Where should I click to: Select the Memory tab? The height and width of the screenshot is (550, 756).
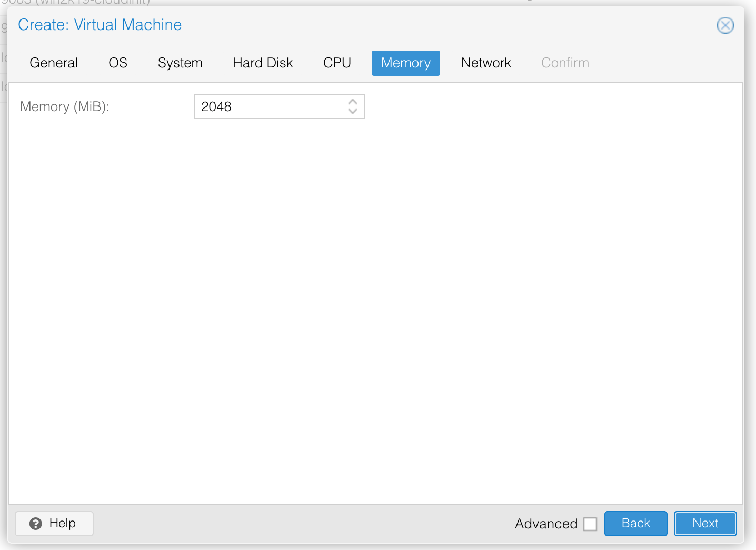pos(405,63)
